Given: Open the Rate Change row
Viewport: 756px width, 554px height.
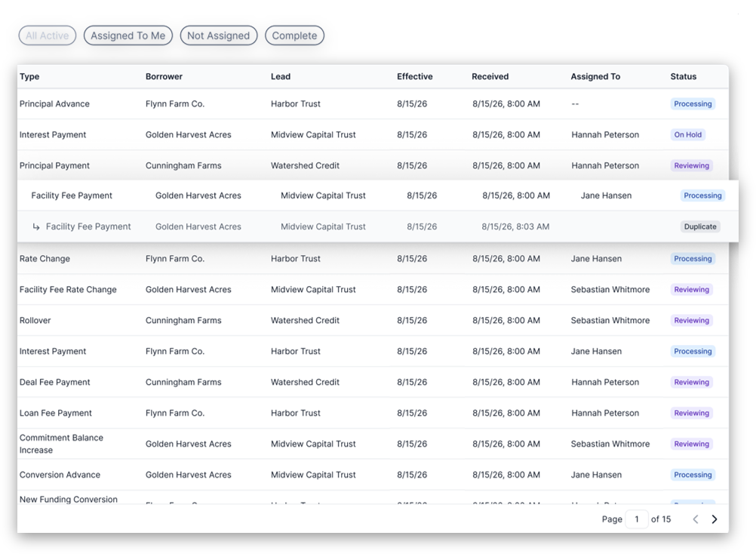Looking at the screenshot, I should (x=373, y=258).
